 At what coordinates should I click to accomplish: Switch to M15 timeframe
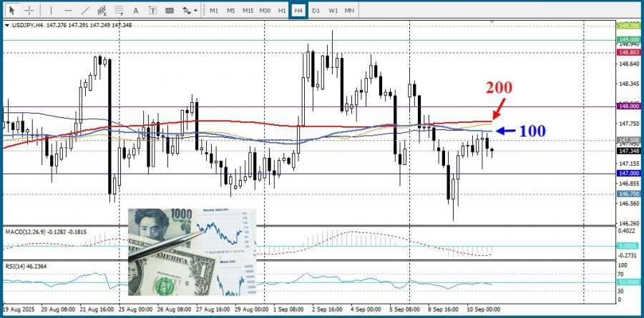(248, 11)
